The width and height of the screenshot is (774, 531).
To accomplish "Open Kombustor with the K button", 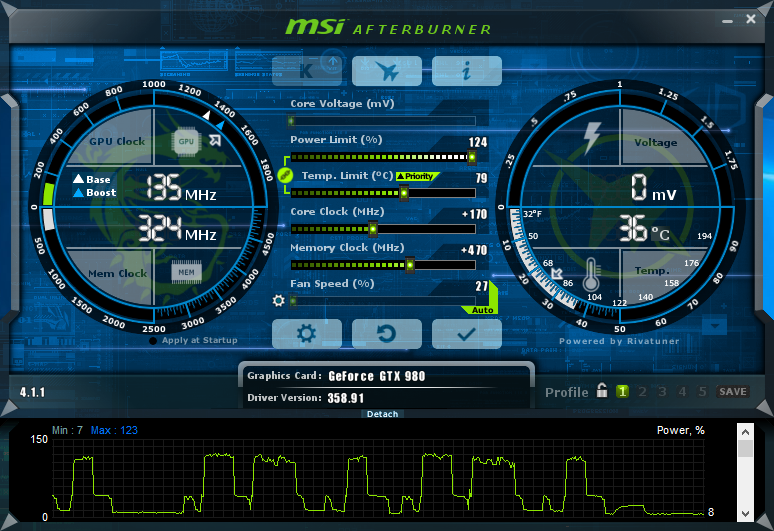I will tap(306, 71).
